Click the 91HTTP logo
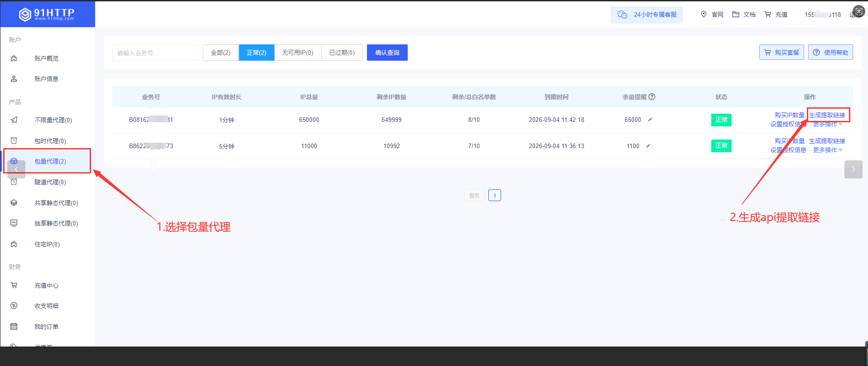The image size is (868, 366). click(47, 14)
